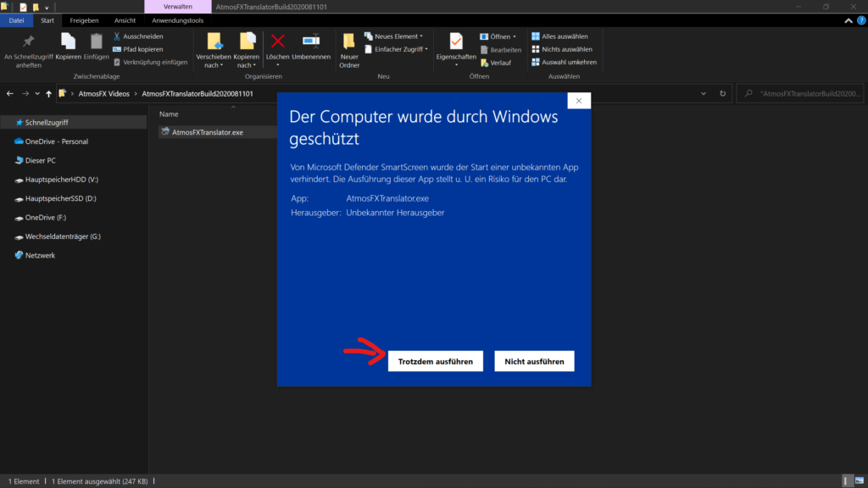Create Neuer Ordner from ribbon

coord(349,50)
